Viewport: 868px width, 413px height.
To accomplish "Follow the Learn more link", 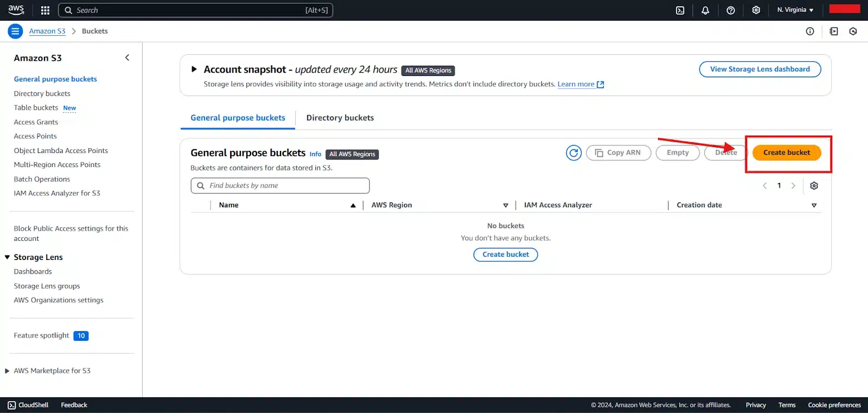I will (x=576, y=84).
